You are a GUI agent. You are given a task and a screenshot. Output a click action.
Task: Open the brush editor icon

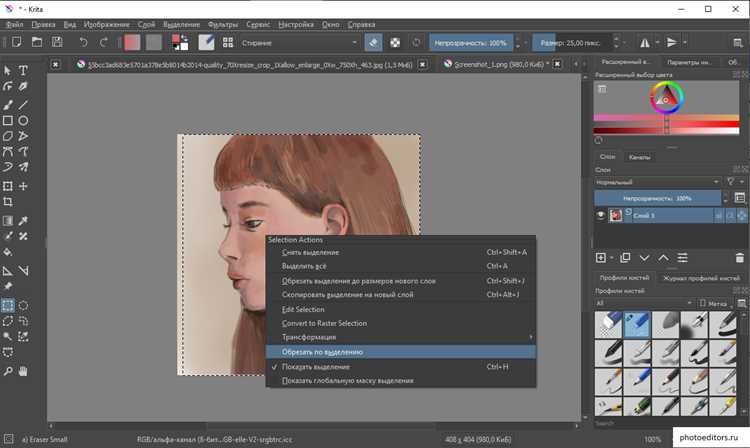pos(206,43)
